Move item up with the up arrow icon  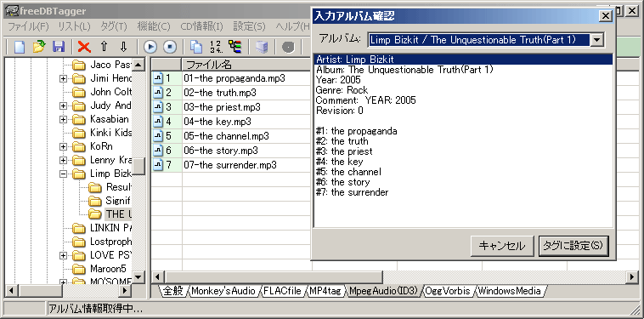[104, 47]
